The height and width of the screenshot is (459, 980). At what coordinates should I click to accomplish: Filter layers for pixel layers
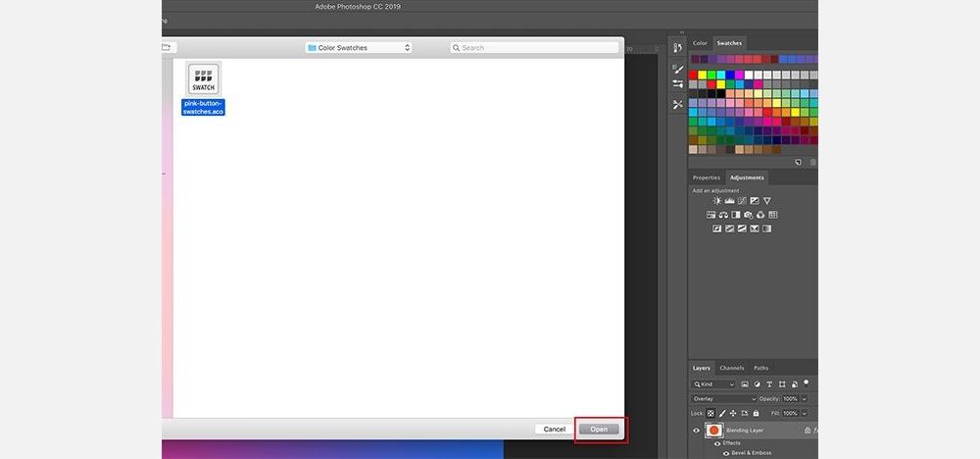[745, 383]
